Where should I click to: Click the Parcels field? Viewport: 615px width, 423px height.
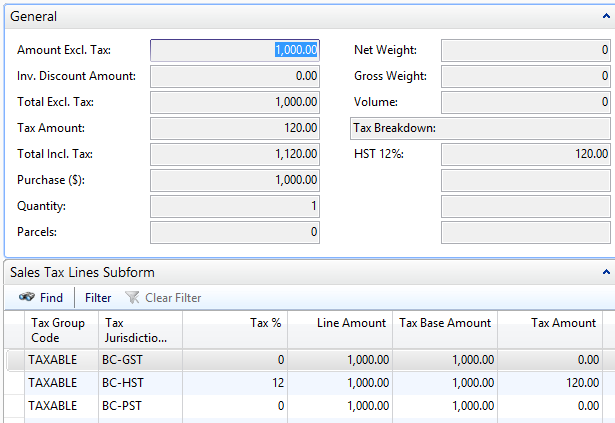235,232
